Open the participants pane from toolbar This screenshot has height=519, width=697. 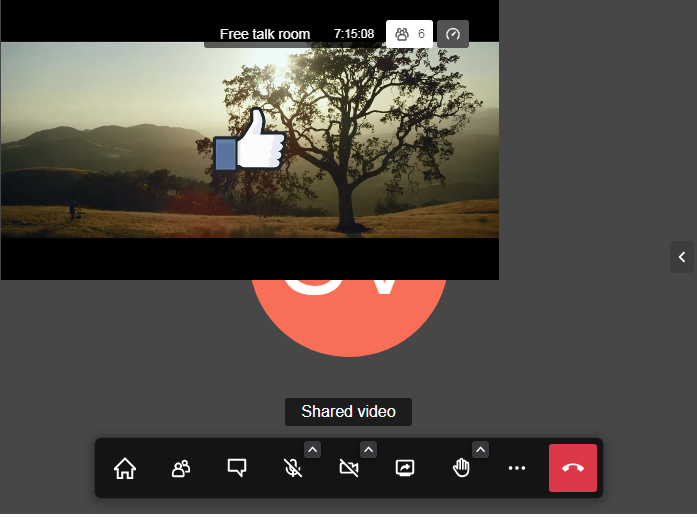click(181, 468)
